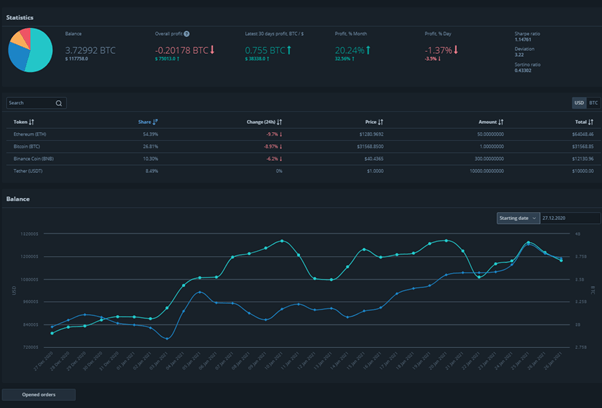This screenshot has width=602, height=408.
Task: Click the Tether (USDT) token row
Action: point(303,171)
